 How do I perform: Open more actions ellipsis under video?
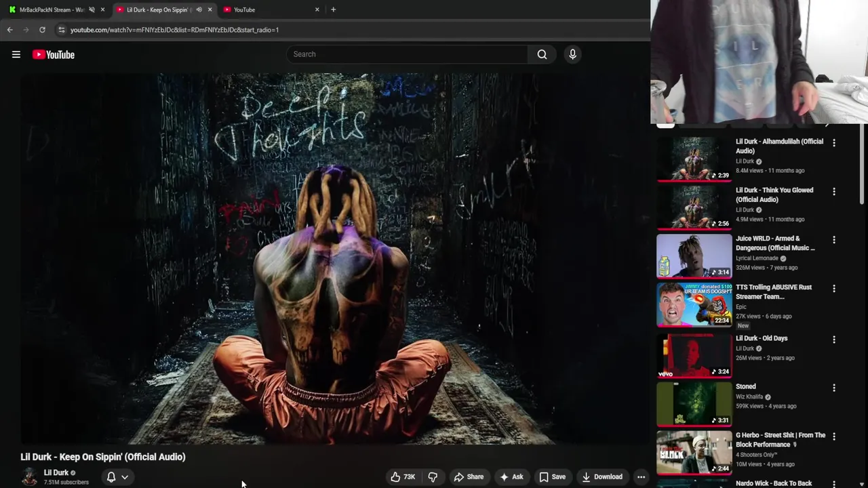pos(641,477)
